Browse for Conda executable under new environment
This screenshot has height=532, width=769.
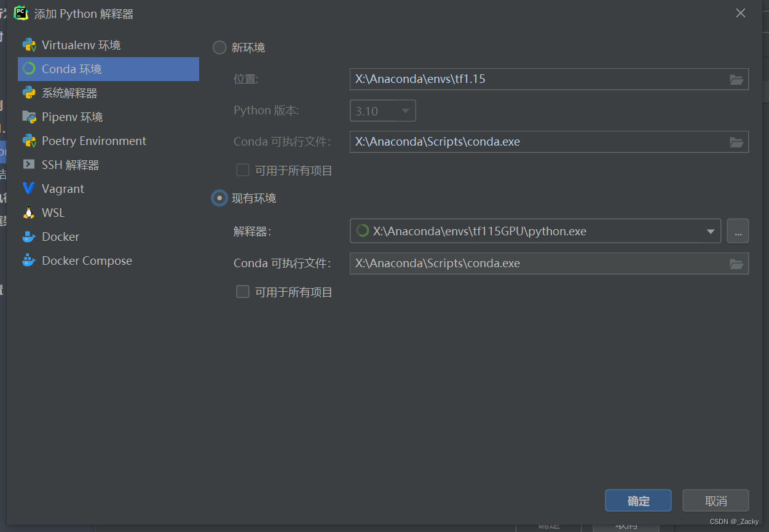[736, 142]
